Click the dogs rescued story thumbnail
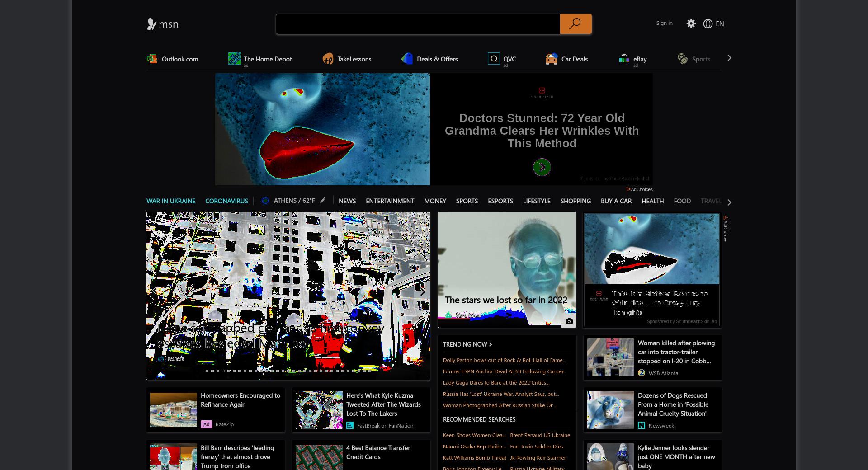This screenshot has width=868, height=470. click(x=611, y=410)
